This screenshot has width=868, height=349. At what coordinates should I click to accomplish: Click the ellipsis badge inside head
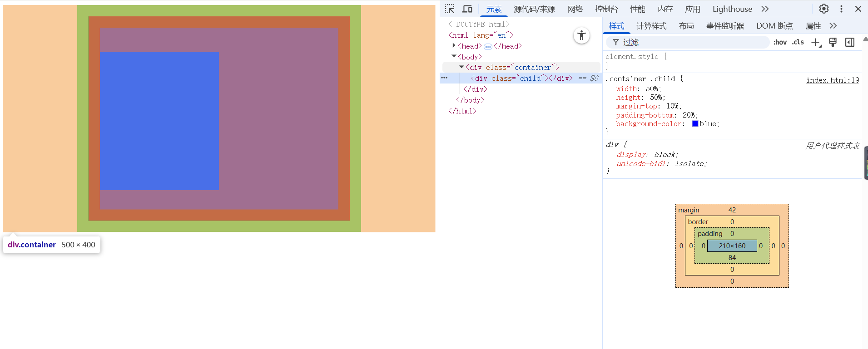[x=488, y=46]
